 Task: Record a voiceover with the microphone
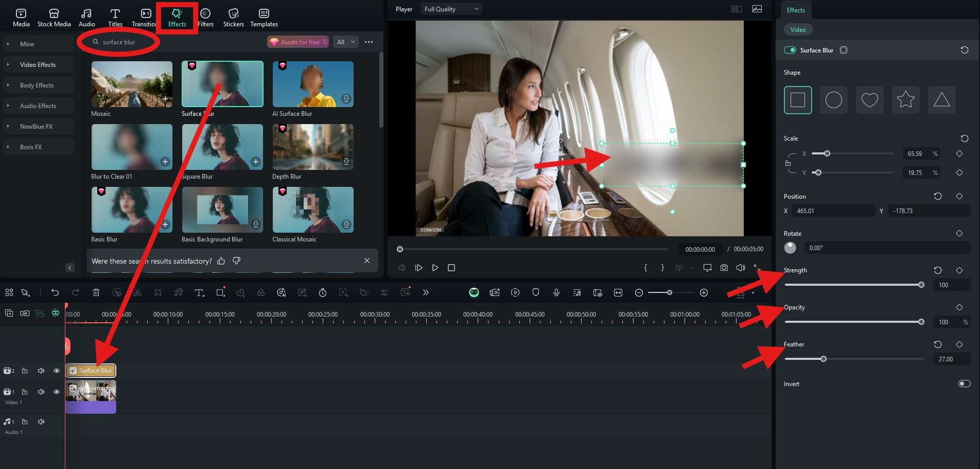[x=556, y=292]
